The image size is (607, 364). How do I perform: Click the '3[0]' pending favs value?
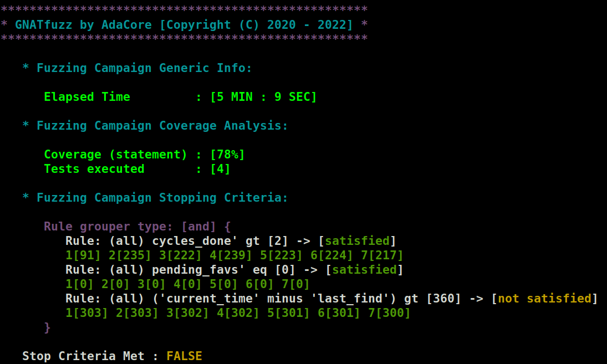[x=151, y=284]
